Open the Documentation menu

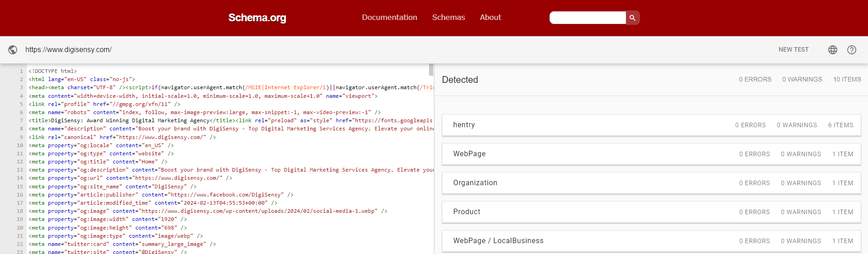pyautogui.click(x=389, y=17)
